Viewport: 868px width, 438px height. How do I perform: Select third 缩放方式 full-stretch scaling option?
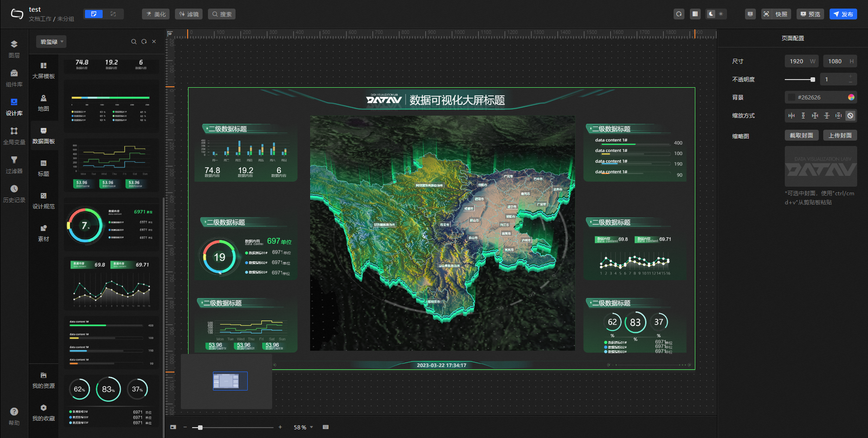[815, 116]
